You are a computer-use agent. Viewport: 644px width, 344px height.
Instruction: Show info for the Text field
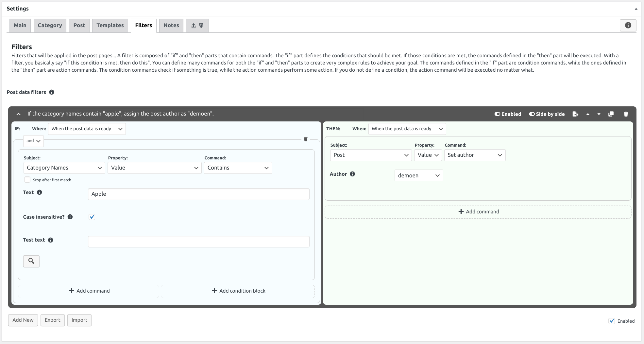click(40, 192)
